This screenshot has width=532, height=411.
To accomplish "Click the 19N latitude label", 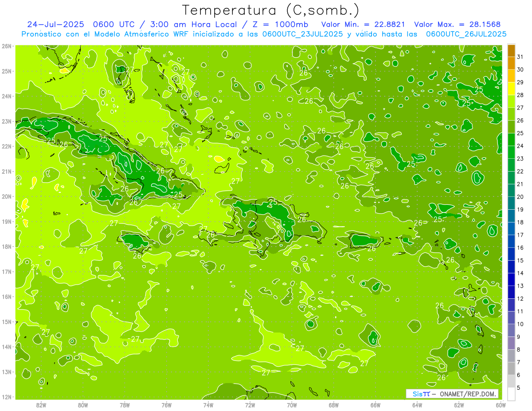I will pos(7,221).
